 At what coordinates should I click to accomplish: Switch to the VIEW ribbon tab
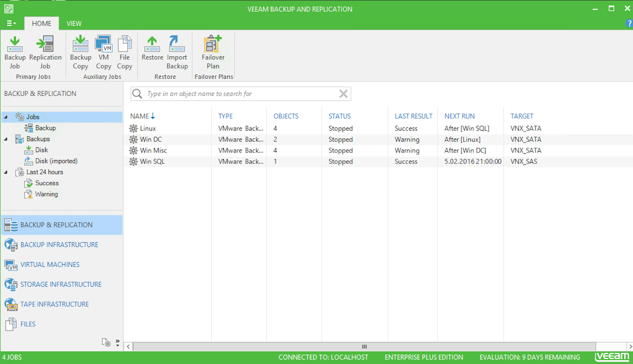click(74, 23)
